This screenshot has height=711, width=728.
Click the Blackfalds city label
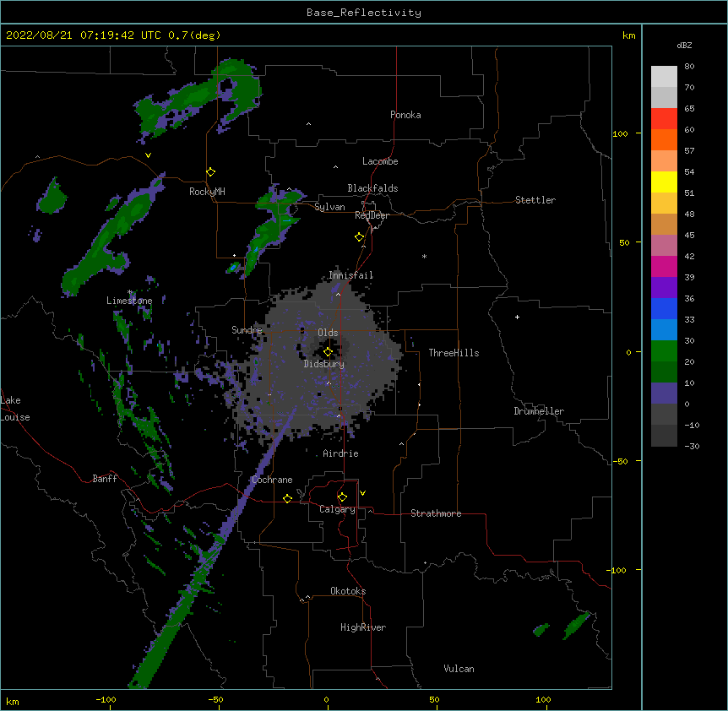(x=372, y=188)
